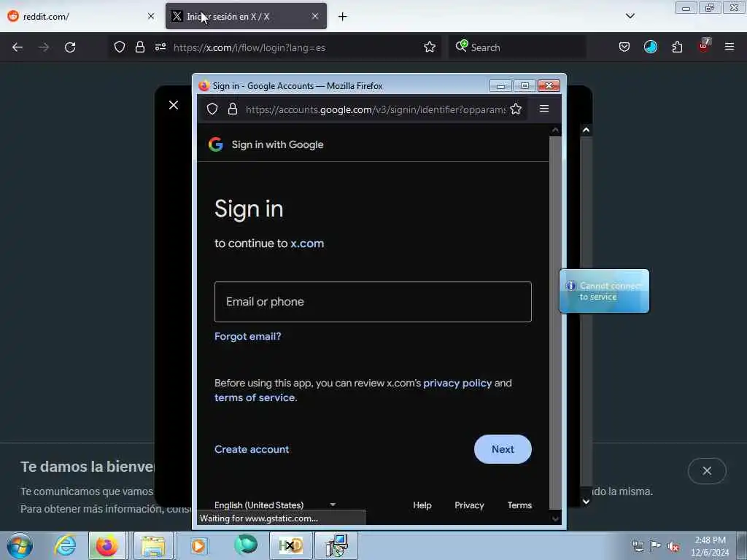Screen dimensions: 747x560
Task: Open the terms of service link
Action: tap(255, 397)
